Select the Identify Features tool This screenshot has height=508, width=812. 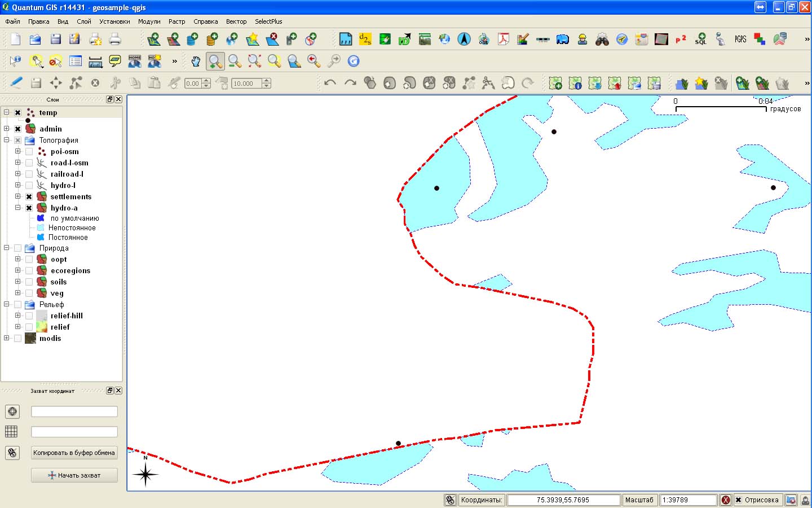tap(15, 61)
